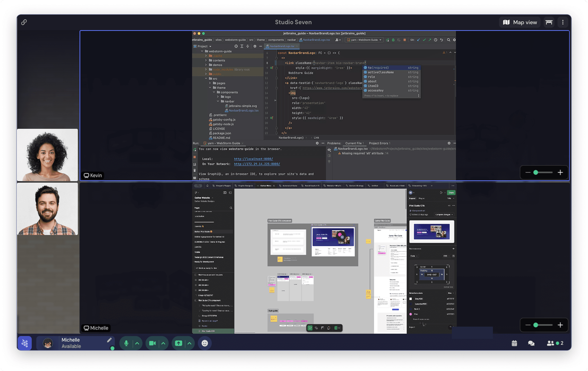
Task: Open the Project view dropdown
Action: point(202,46)
